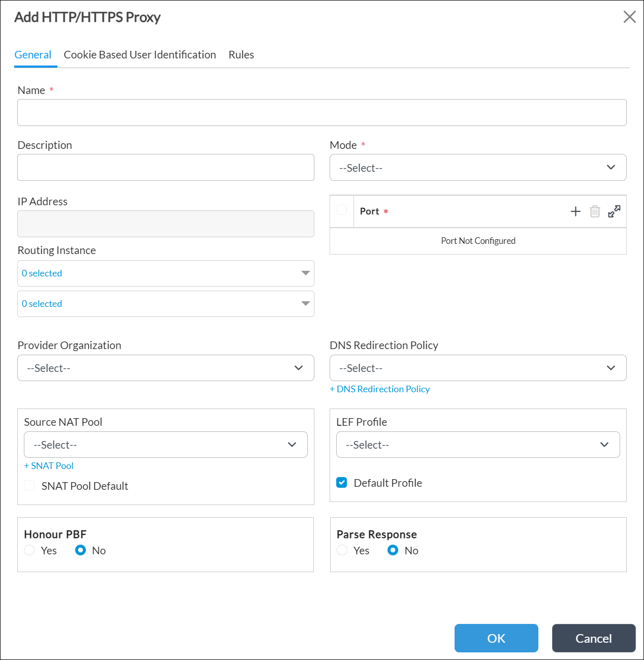Screen dimensions: 644x660
Task: Click the plus icon to add a port
Action: [x=575, y=211]
